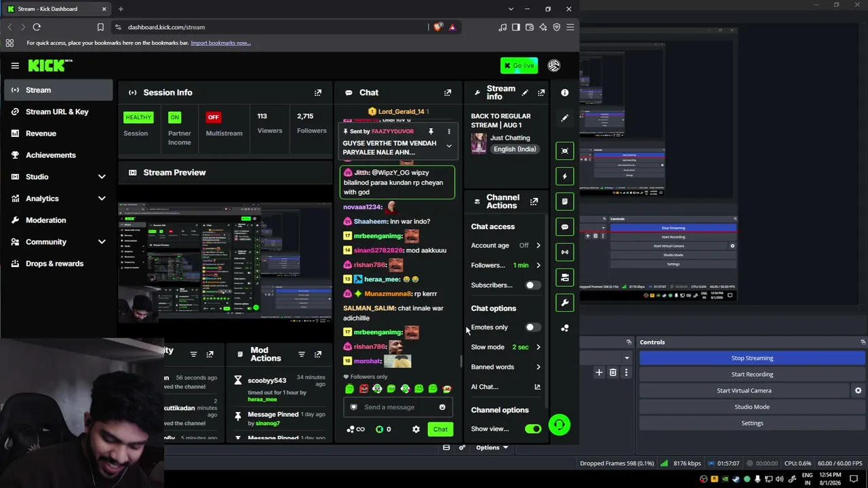Viewport: 868px width, 488px height.
Task: Remove source with trash icon in OBS
Action: 613,372
